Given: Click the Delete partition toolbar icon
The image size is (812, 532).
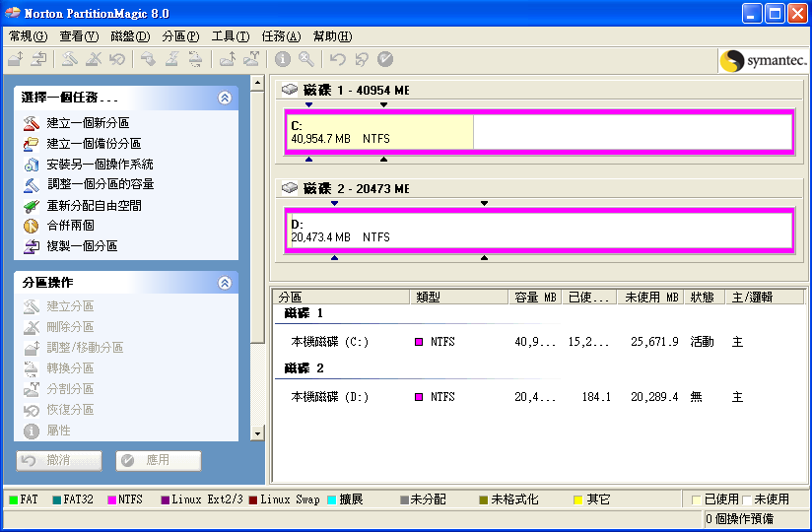Looking at the screenshot, I should (94, 59).
